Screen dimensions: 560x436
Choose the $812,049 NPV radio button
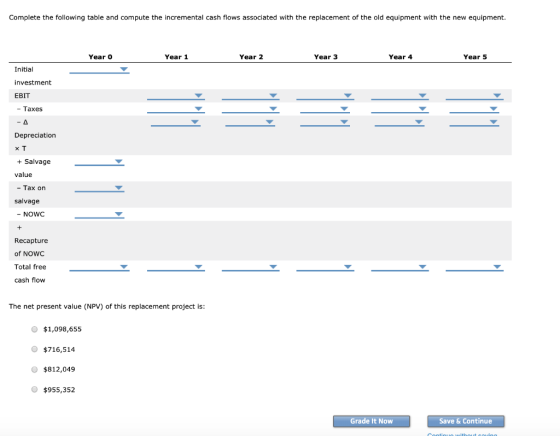[34, 370]
